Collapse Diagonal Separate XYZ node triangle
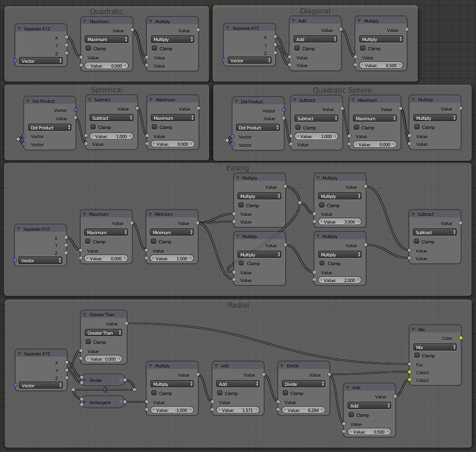 [227, 28]
